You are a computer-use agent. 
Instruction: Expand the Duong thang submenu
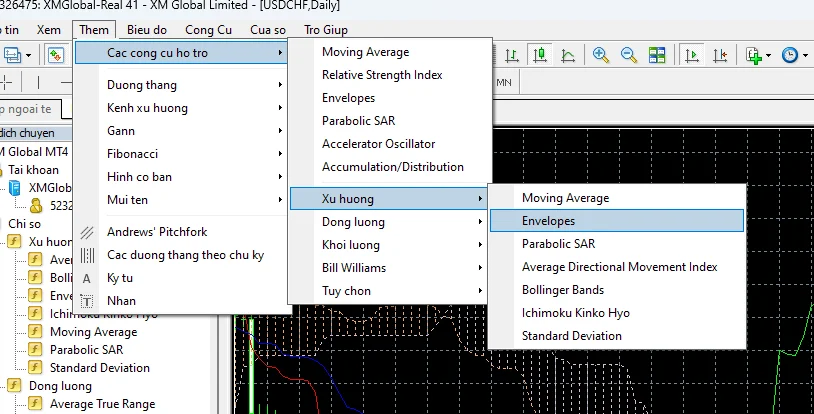(181, 85)
